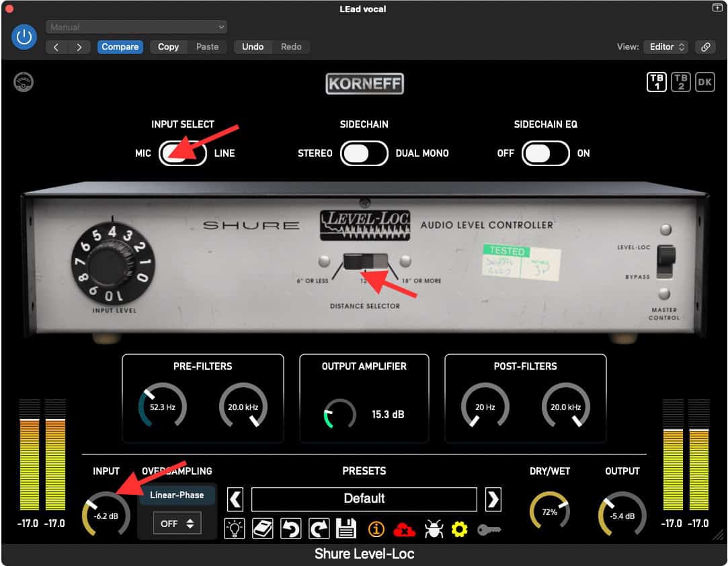Image resolution: width=728 pixels, height=566 pixels.
Task: Click the red cloud icon
Action: coord(404,529)
